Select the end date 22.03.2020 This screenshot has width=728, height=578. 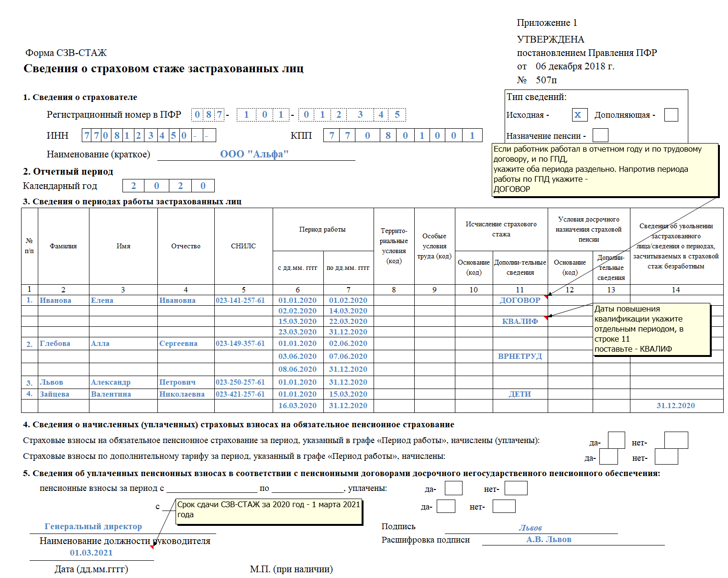coord(348,322)
